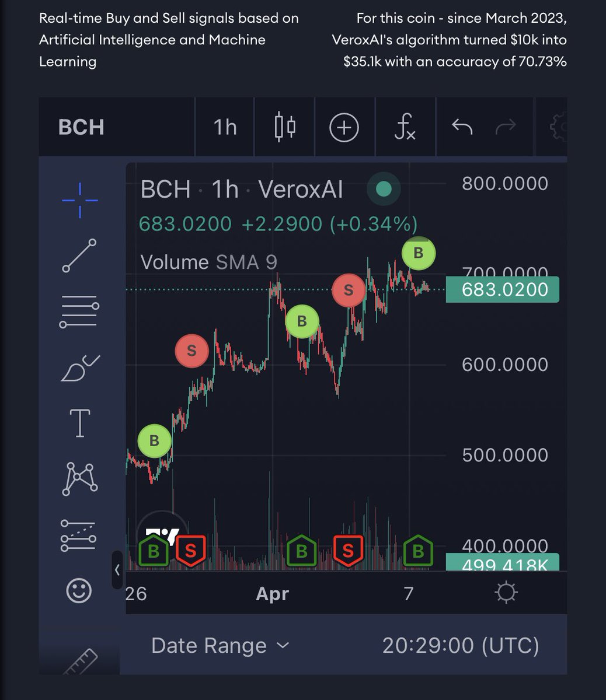Click the Buy signal circle near 500
The image size is (606, 700).
pyautogui.click(x=154, y=440)
